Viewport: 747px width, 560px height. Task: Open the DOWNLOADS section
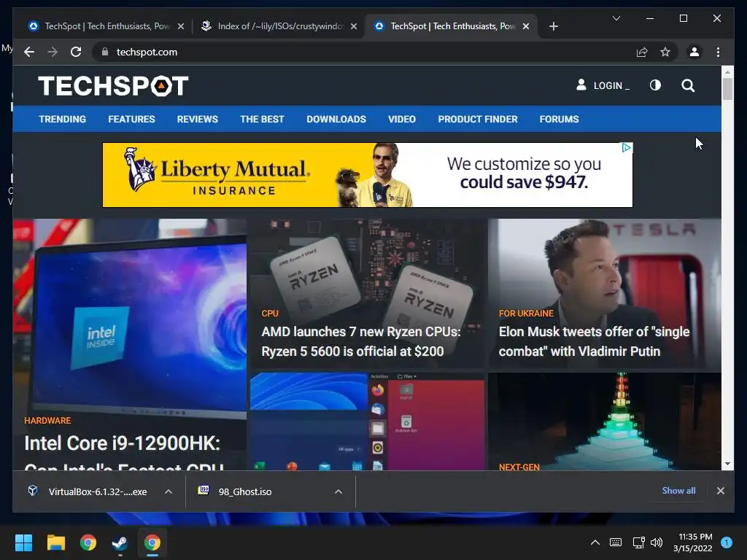(336, 119)
